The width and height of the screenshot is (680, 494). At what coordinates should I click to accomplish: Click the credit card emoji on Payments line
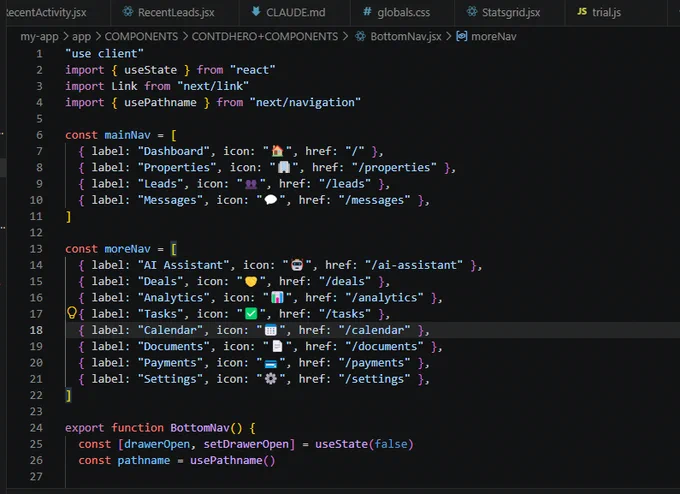[271, 363]
